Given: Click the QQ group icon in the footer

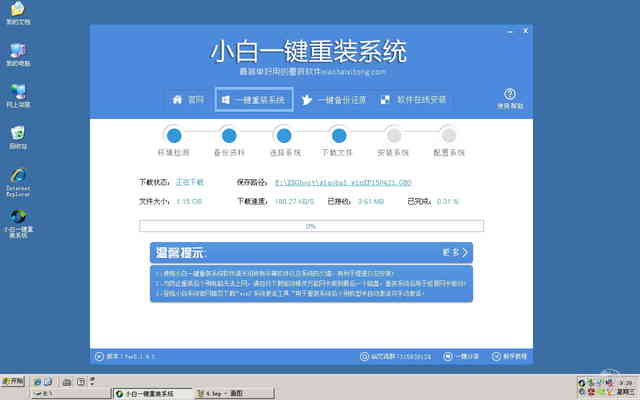Looking at the screenshot, I should tap(364, 356).
